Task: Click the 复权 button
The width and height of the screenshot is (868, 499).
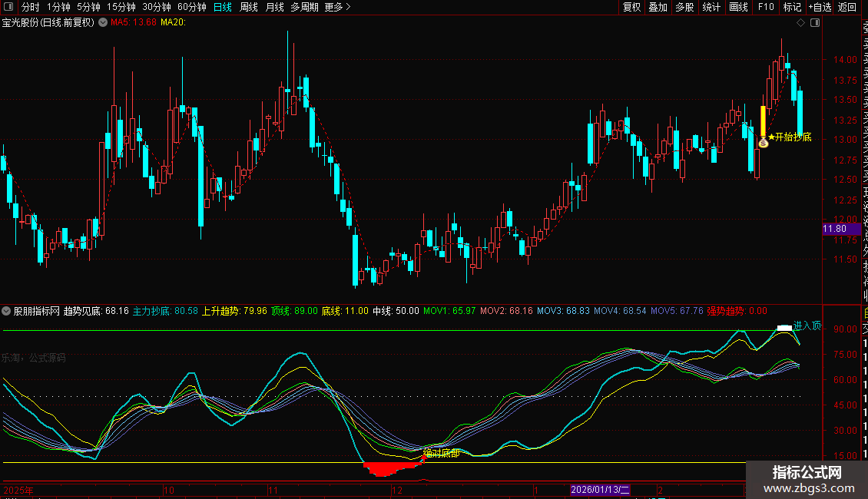Action: [631, 8]
